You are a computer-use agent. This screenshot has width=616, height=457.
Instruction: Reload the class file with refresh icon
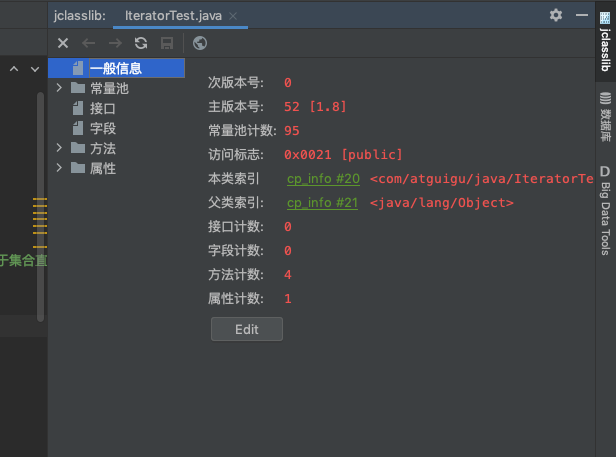(141, 43)
